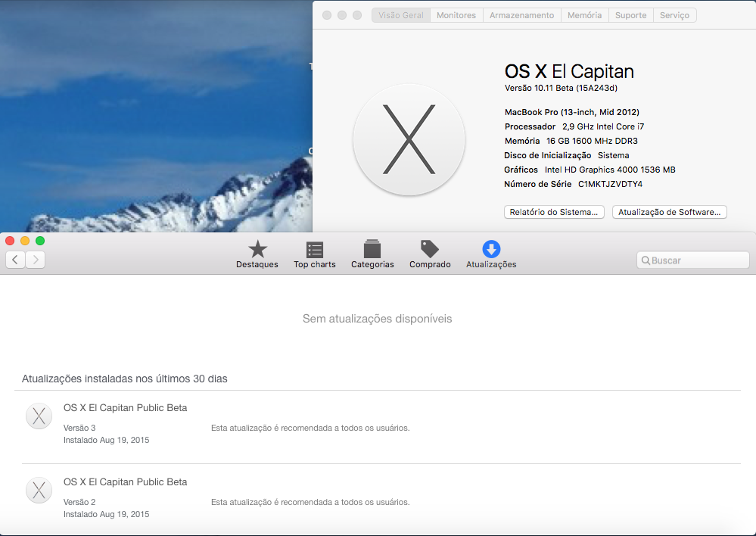Open the Top charts list icon
Image resolution: width=756 pixels, height=536 pixels.
[x=315, y=250]
